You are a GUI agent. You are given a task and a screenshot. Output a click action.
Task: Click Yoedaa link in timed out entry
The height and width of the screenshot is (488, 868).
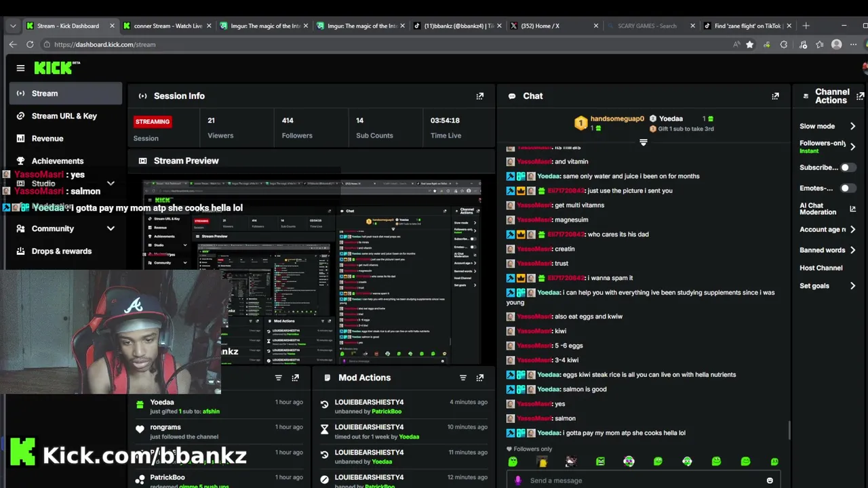tap(409, 436)
